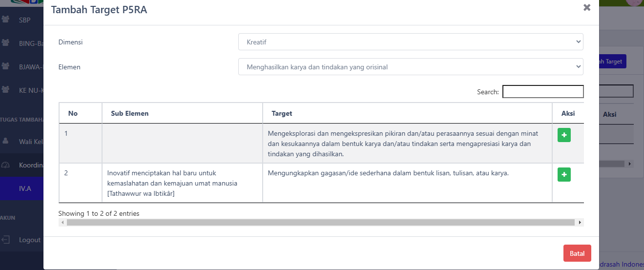Click the Elemen field label
This screenshot has height=270, width=644.
click(x=69, y=67)
